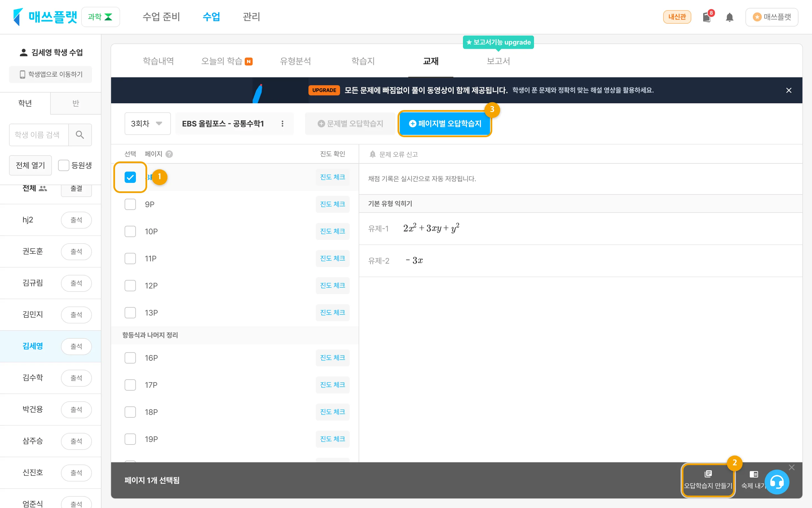812x508 pixels.
Task: Focus the 학생 이름 검색 field
Action: (x=39, y=135)
